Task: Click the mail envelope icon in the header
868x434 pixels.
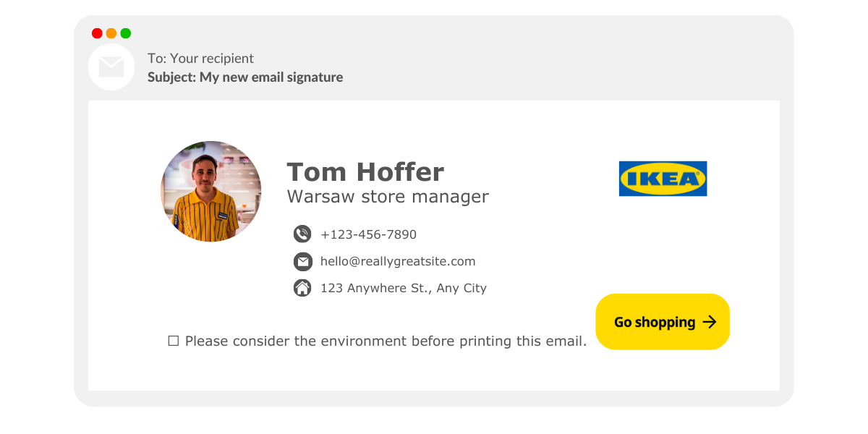Action: point(111,67)
